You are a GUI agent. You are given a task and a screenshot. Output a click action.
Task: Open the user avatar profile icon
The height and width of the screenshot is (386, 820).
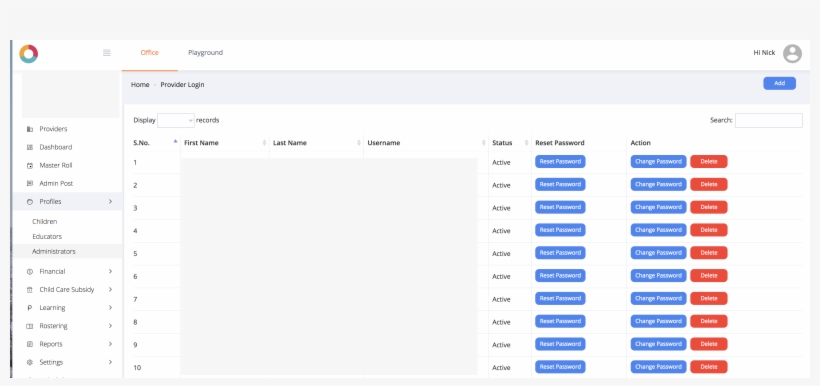pos(792,53)
